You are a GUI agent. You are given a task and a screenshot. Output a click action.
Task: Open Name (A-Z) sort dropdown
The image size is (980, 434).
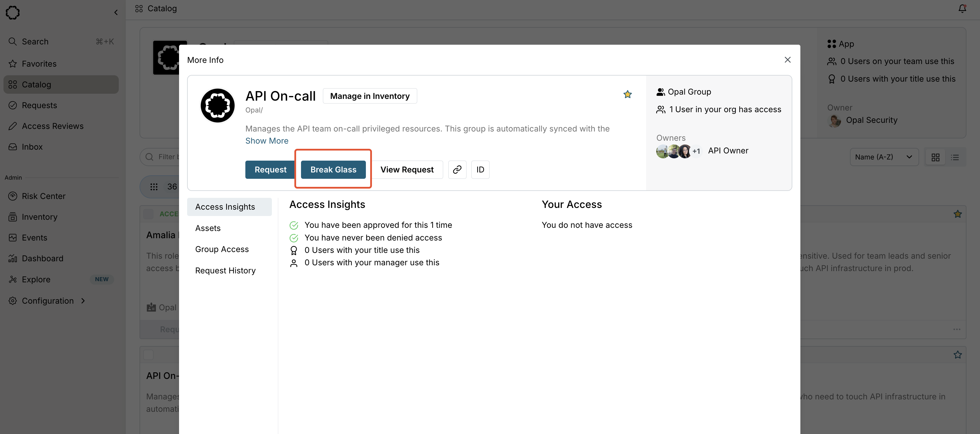(x=883, y=157)
